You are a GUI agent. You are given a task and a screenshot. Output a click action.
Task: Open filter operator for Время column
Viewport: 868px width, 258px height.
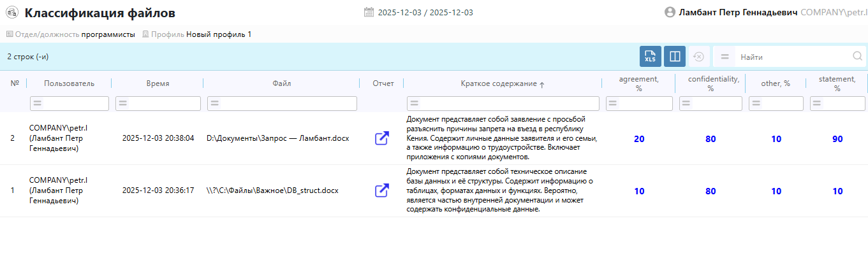[x=122, y=103]
